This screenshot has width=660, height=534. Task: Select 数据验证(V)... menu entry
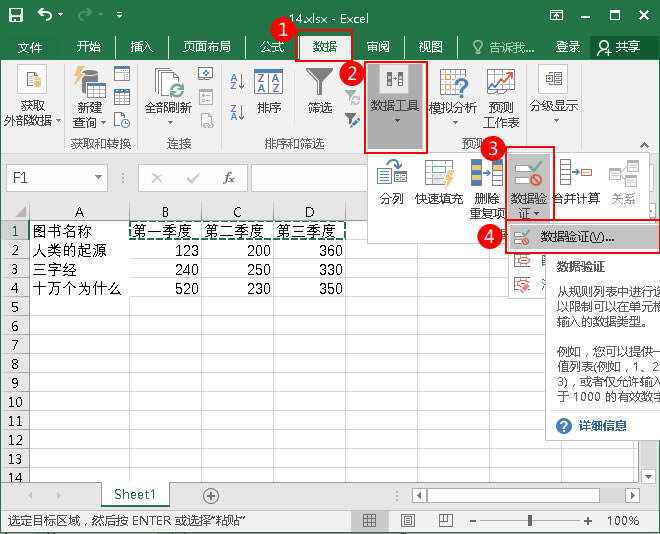[577, 237]
